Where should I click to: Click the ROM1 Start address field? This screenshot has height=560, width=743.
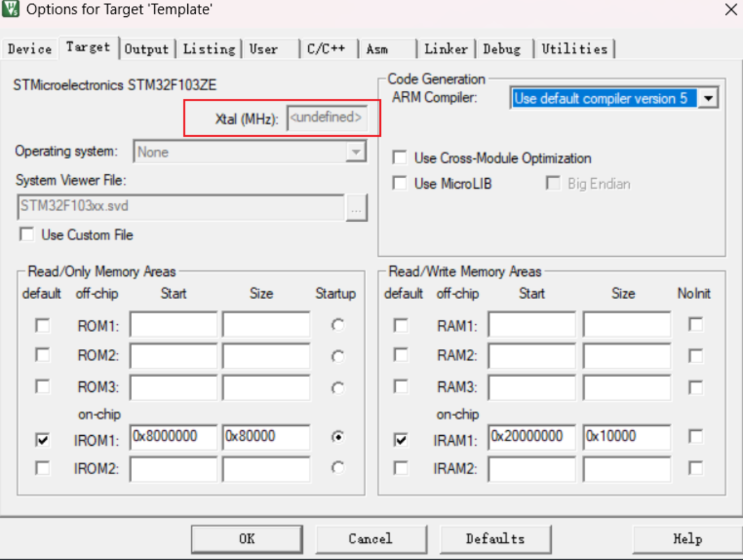174,324
